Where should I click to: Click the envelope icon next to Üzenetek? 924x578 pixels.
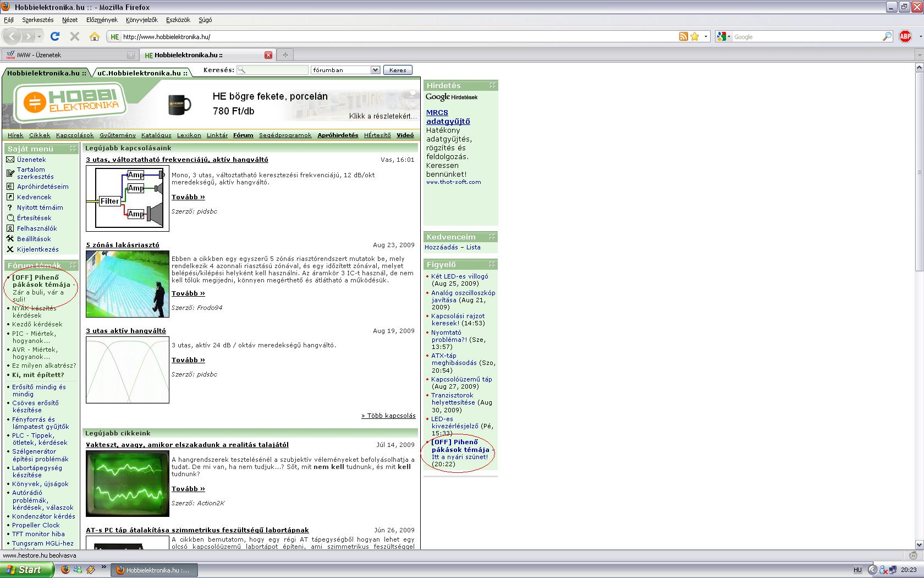click(10, 160)
